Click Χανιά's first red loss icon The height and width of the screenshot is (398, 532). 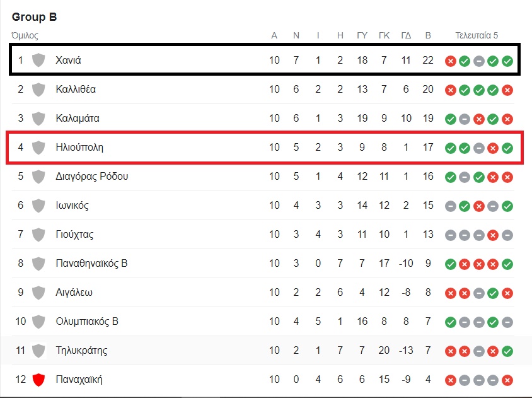tap(450, 61)
